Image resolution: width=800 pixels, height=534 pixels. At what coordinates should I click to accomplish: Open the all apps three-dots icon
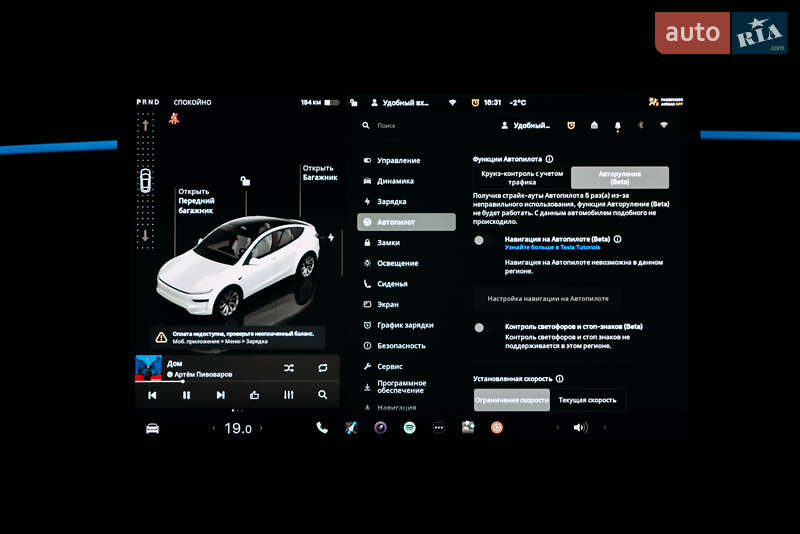pyautogui.click(x=439, y=427)
